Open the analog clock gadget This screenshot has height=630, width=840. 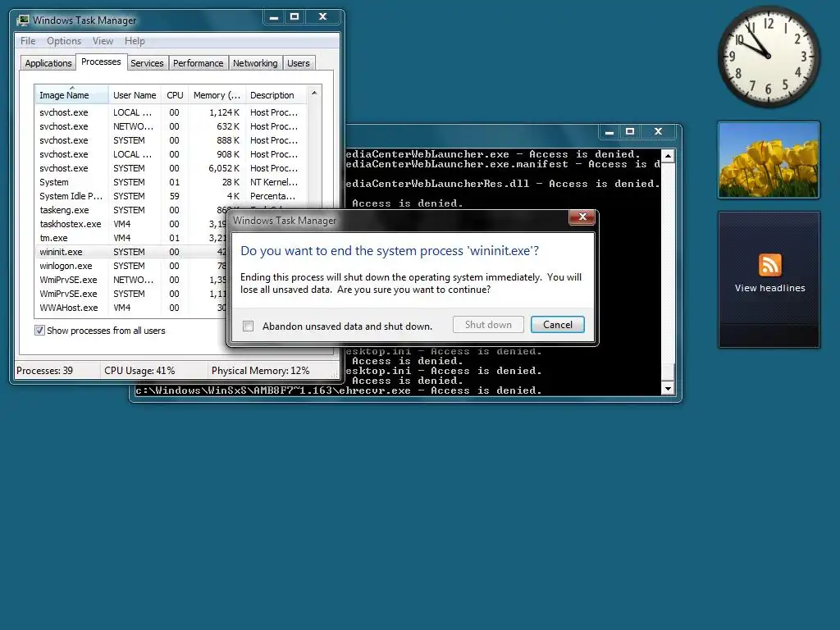768,56
